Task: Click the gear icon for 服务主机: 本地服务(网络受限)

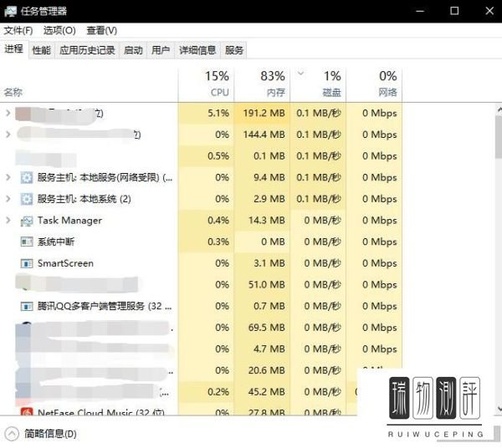Action: pyautogui.click(x=27, y=177)
